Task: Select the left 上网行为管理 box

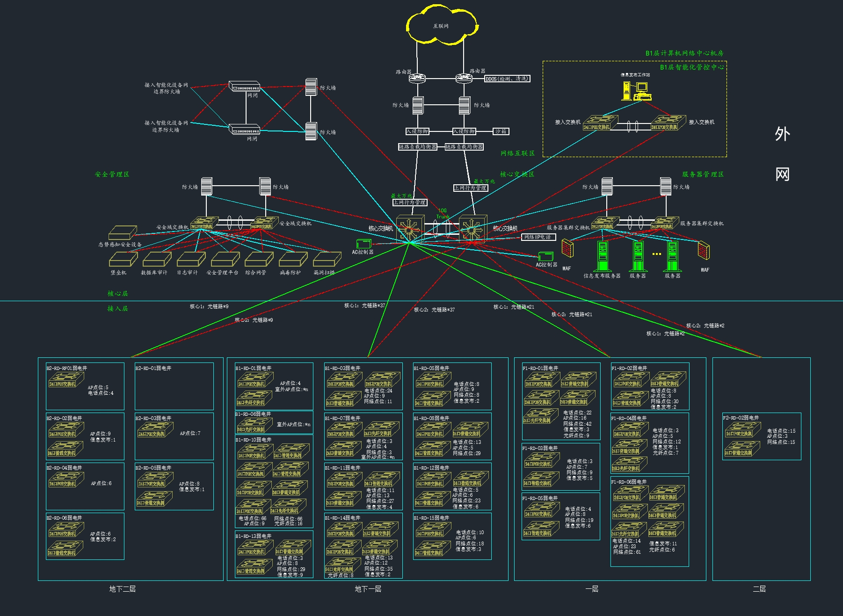Action: (409, 203)
